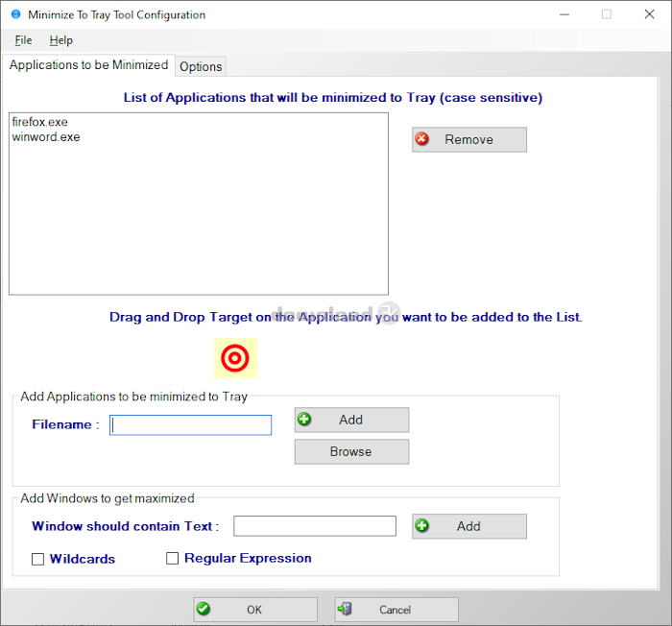The image size is (672, 626).
Task: Add the filename to minimized applications
Action: [351, 420]
